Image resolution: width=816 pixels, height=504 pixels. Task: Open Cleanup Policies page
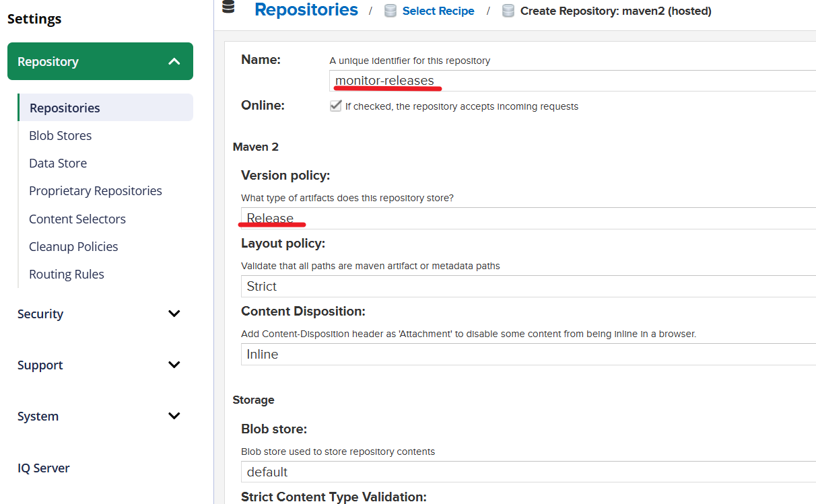(x=73, y=246)
